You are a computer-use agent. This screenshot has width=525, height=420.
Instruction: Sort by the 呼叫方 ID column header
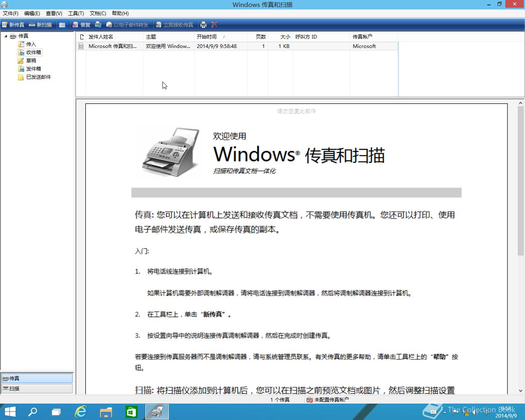click(321, 37)
